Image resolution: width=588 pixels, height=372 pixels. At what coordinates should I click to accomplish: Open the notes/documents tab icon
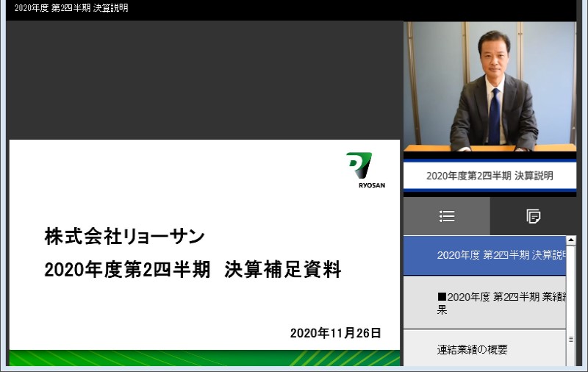(x=534, y=216)
